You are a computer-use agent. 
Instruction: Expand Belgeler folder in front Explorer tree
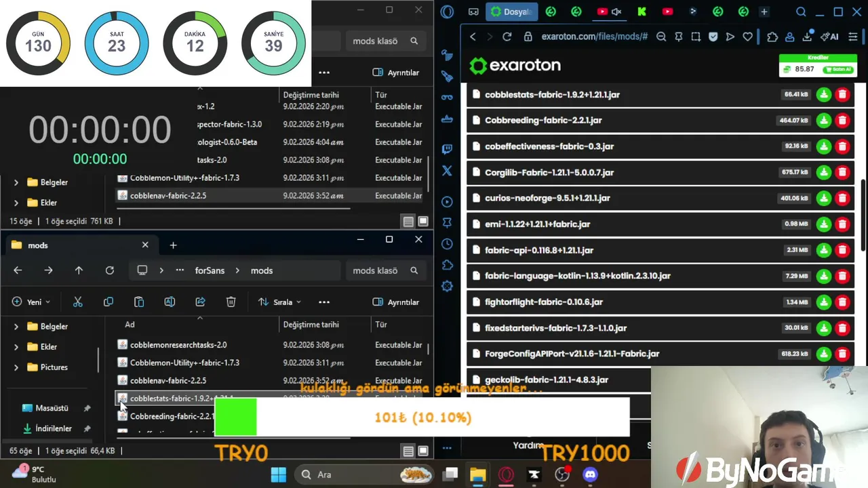[x=16, y=327]
